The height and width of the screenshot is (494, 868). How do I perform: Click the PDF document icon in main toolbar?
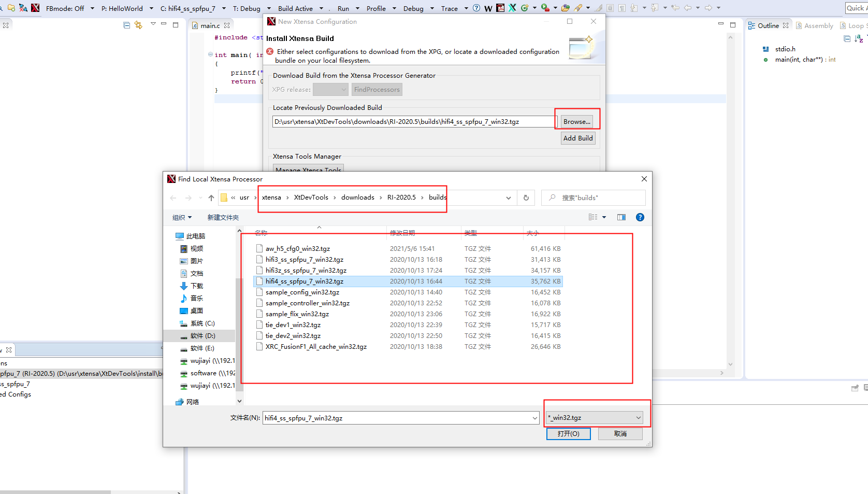click(500, 8)
